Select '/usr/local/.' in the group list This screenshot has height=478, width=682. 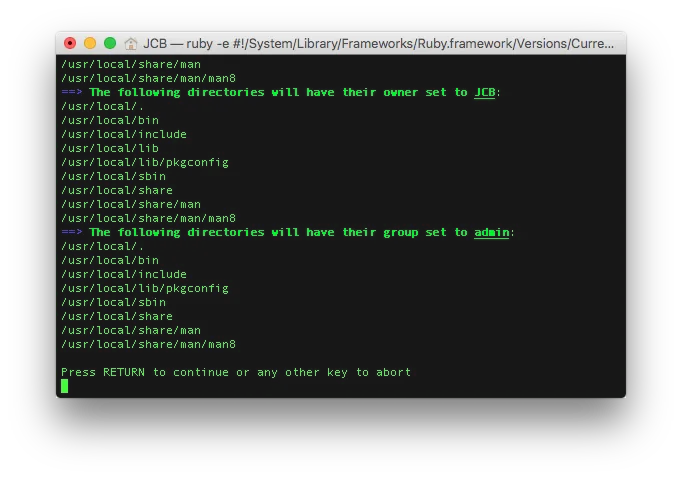pos(103,246)
